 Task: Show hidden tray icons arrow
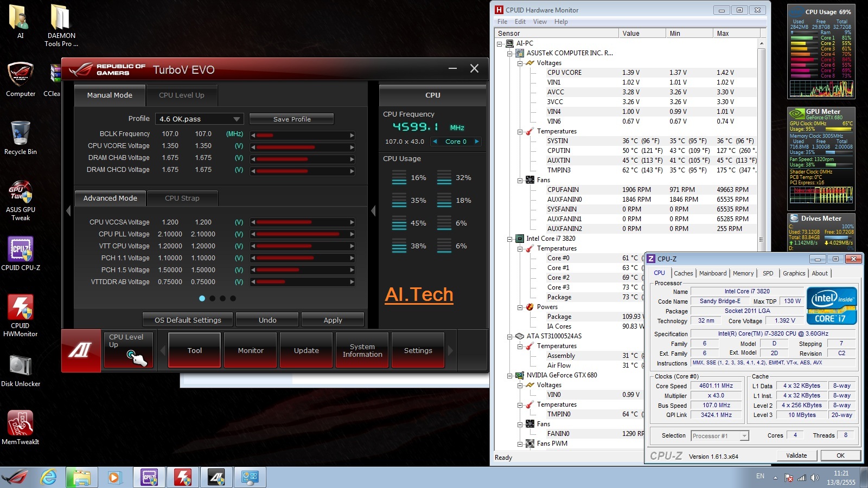(x=775, y=478)
